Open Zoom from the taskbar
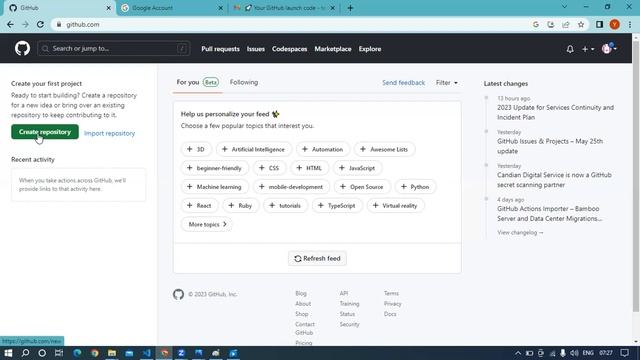640x360 pixels. [x=181, y=353]
